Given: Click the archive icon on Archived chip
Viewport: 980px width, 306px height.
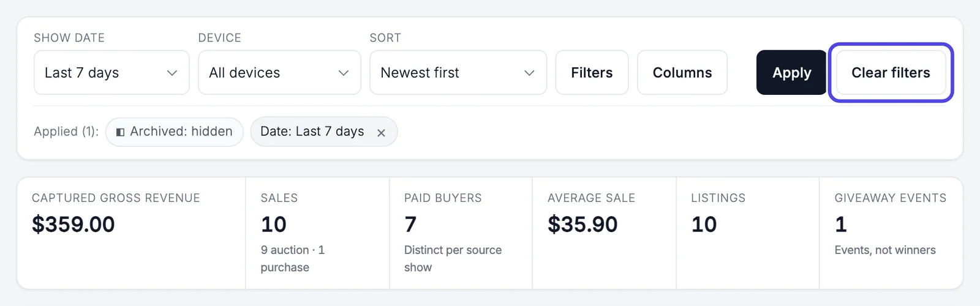Looking at the screenshot, I should (120, 132).
